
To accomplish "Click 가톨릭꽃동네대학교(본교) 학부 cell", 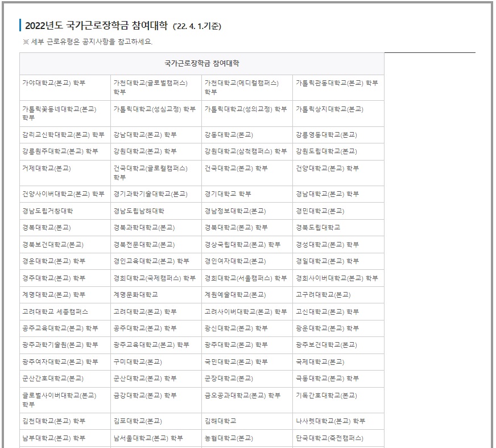I will tap(65, 114).
